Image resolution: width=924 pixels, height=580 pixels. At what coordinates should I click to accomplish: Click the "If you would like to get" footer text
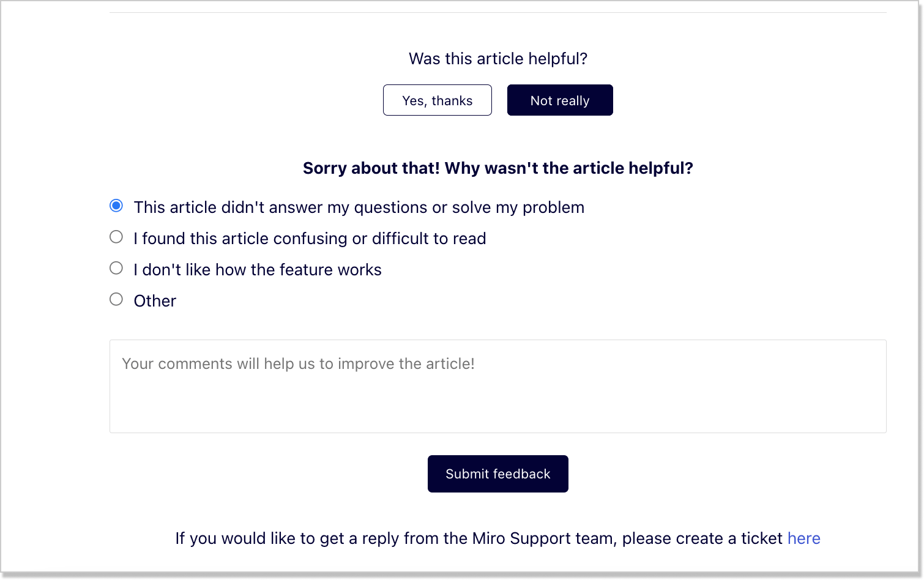point(260,538)
